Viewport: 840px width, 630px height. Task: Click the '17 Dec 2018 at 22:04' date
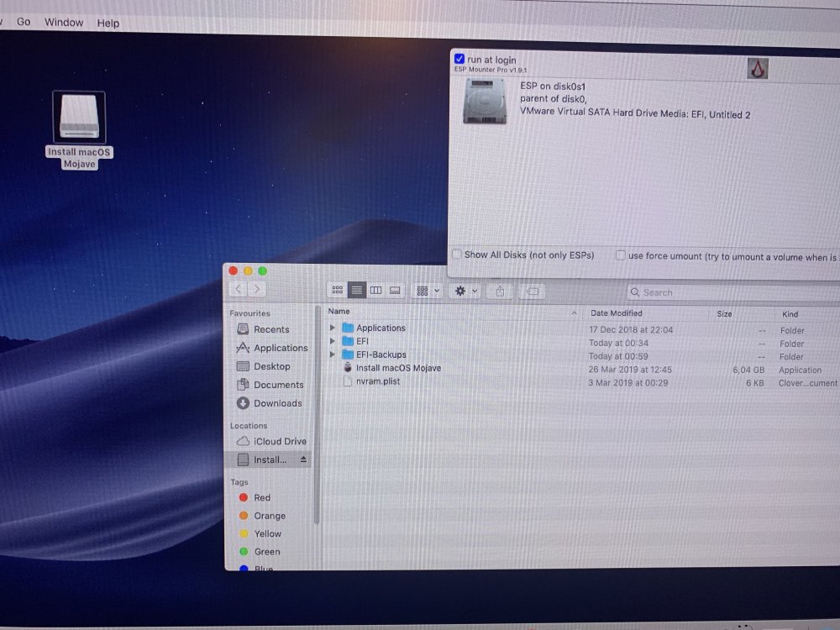631,330
